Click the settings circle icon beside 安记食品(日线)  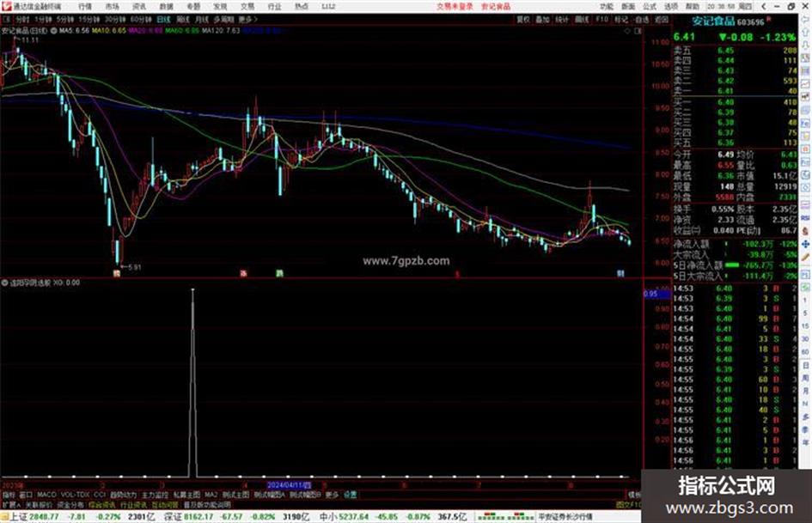point(53,31)
